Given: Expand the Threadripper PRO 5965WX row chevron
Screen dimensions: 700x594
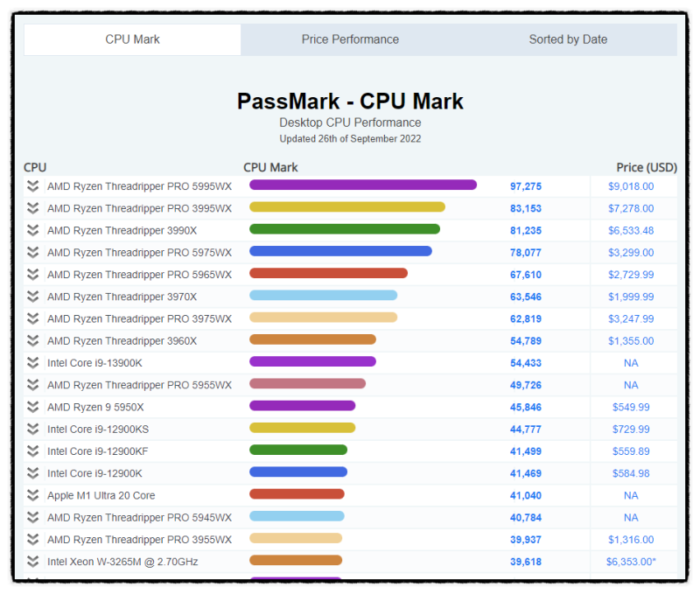Looking at the screenshot, I should click(x=32, y=275).
